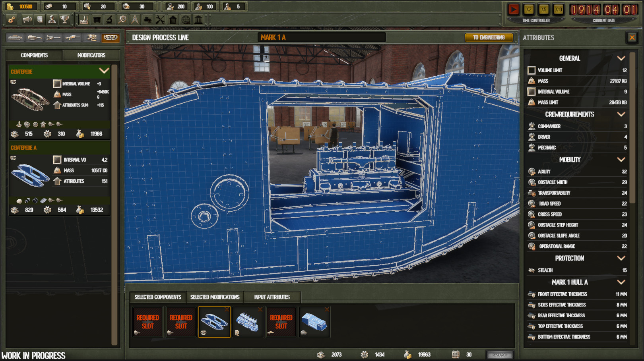Open the trophy achievements icon
Viewport: 644px width, 361px height.
click(65, 19)
